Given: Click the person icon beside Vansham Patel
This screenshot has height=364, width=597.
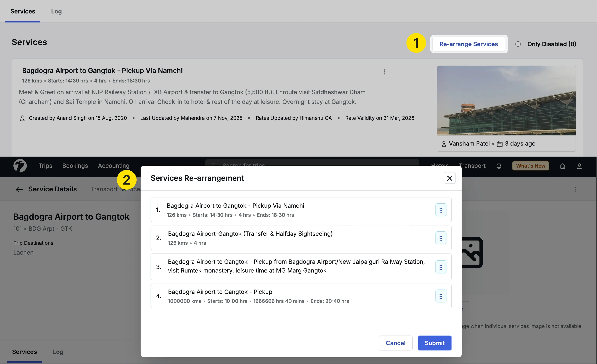Looking at the screenshot, I should tap(444, 144).
